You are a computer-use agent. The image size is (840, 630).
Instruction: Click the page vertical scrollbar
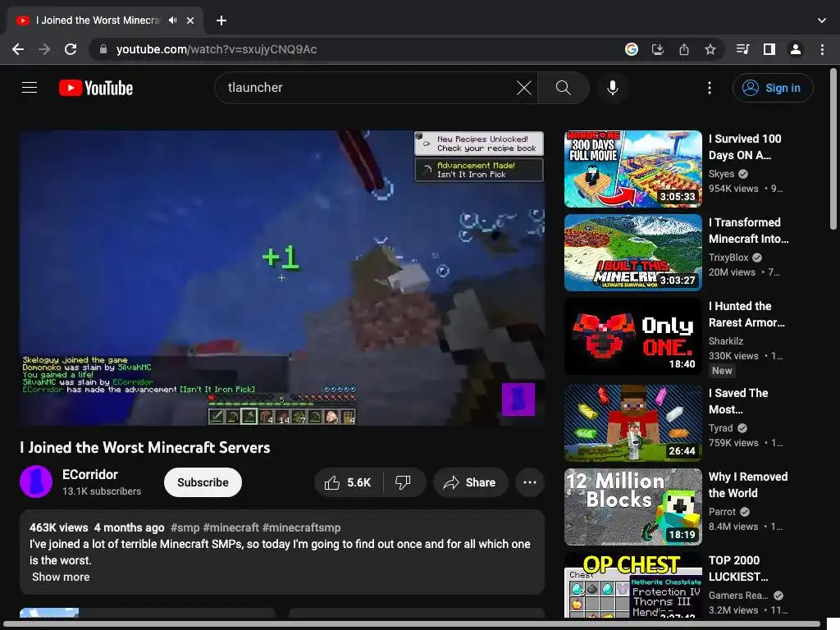(833, 149)
